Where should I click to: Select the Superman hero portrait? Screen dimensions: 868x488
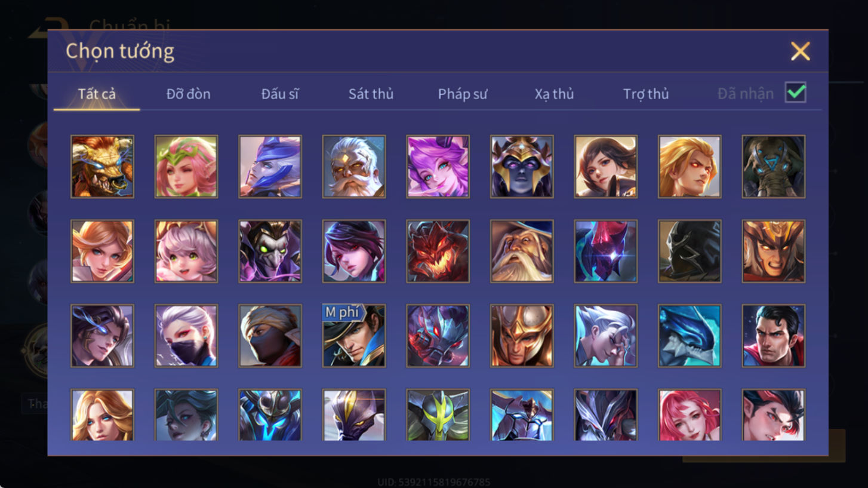pos(773,336)
